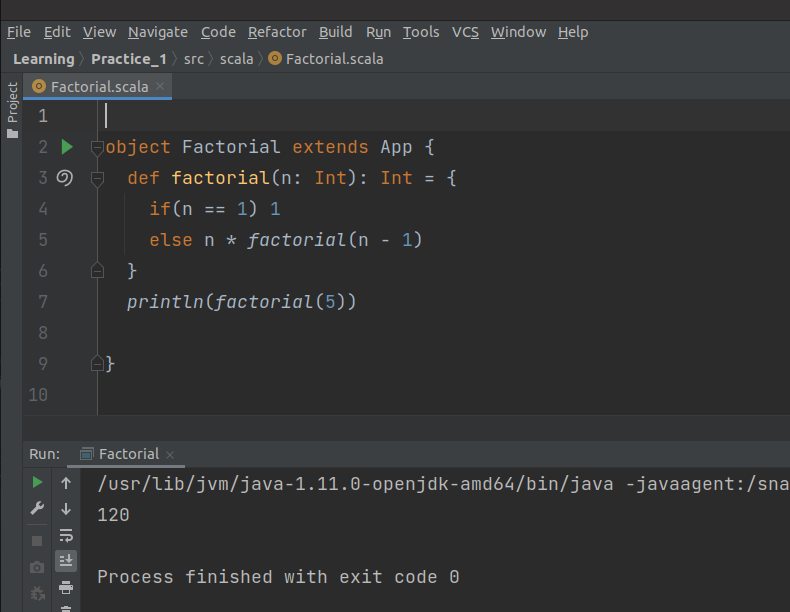Image resolution: width=790 pixels, height=612 pixels.
Task: Click 'println' call on line 7
Action: (x=165, y=302)
